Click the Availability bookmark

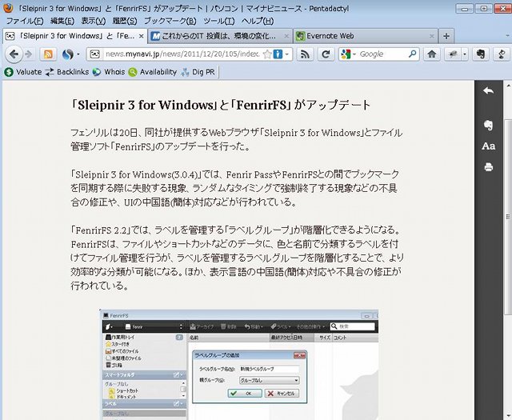point(153,72)
